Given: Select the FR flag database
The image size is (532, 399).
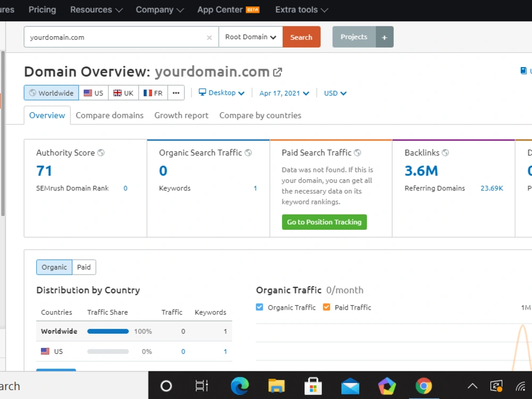Looking at the screenshot, I should [153, 93].
